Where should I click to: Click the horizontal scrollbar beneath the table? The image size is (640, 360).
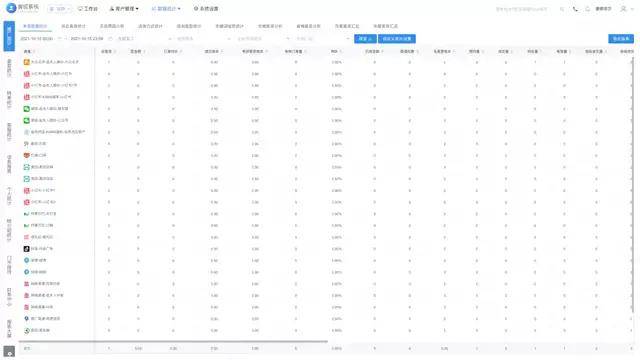[x=173, y=341]
